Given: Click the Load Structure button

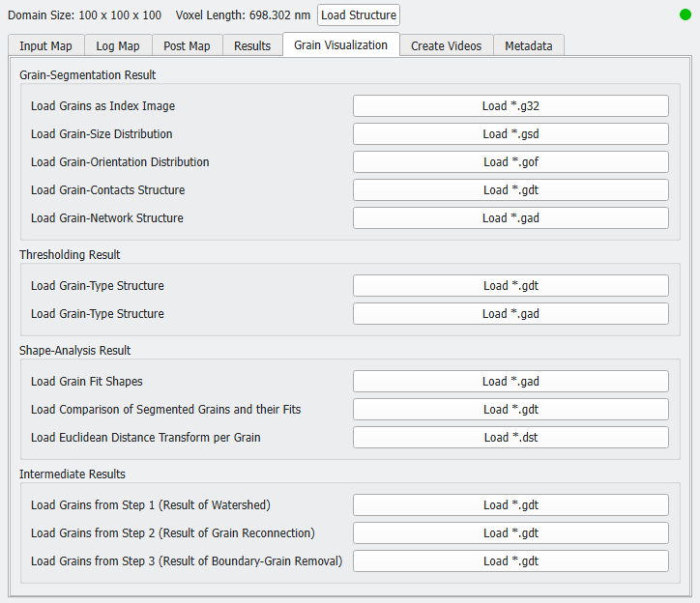Looking at the screenshot, I should [359, 15].
